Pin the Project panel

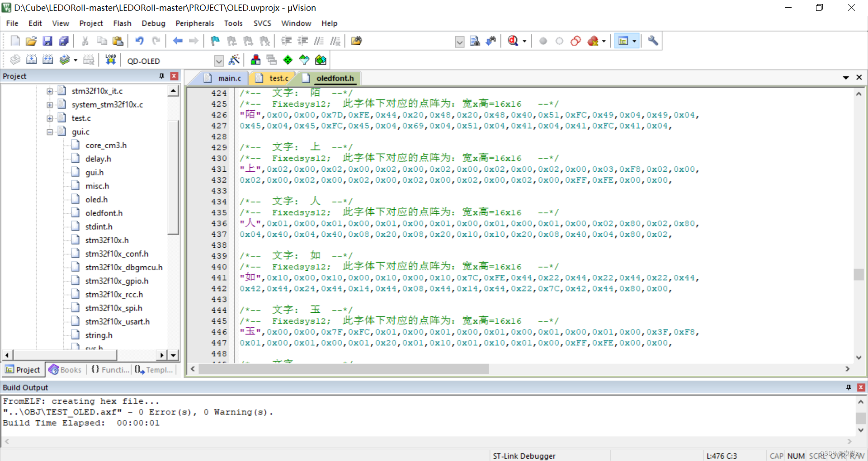161,76
